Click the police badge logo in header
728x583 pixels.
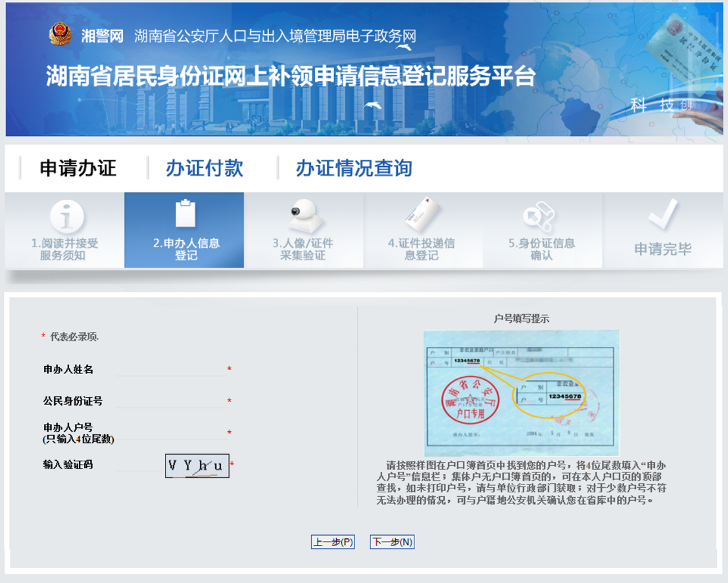(61, 35)
